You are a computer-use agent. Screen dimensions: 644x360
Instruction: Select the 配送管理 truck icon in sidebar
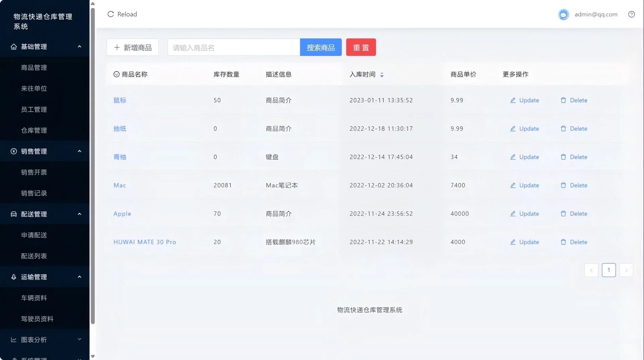pyautogui.click(x=13, y=214)
